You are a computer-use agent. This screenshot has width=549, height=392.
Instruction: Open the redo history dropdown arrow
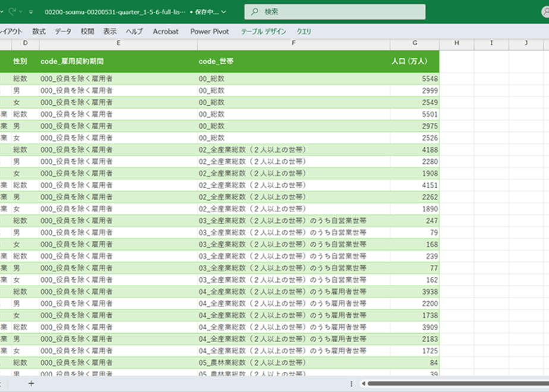tap(21, 12)
